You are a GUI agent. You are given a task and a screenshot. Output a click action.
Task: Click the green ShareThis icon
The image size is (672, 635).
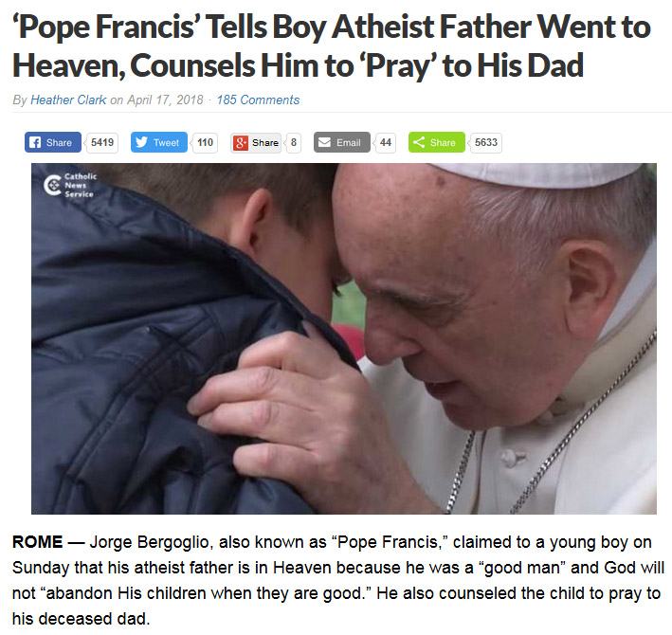pos(419,142)
